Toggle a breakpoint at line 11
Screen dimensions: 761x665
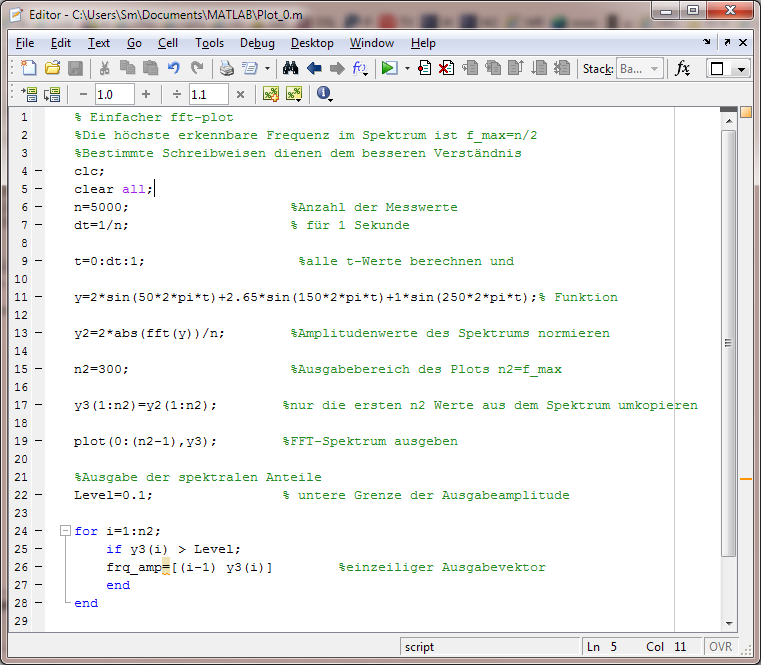[x=38, y=297]
